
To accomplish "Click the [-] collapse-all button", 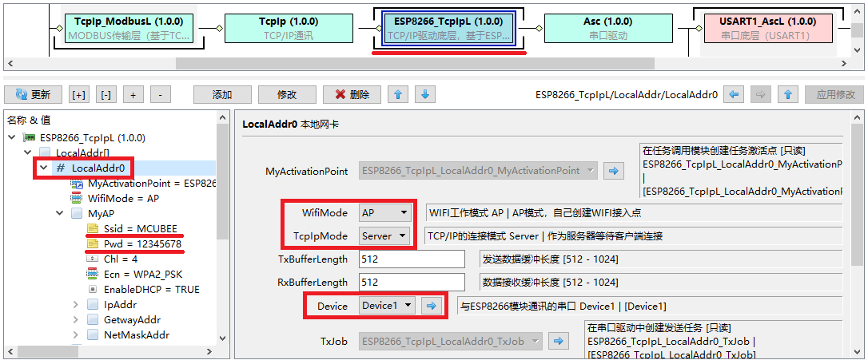I will point(106,94).
